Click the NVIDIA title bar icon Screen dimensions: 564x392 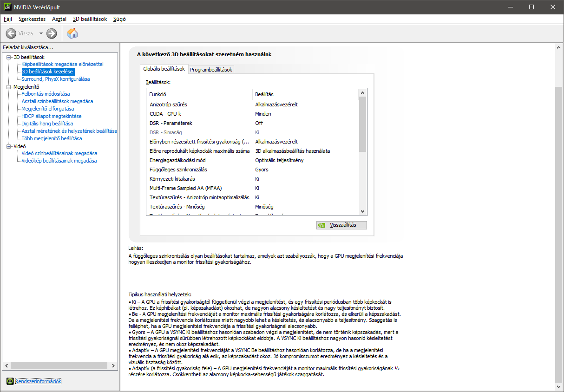pos(8,7)
